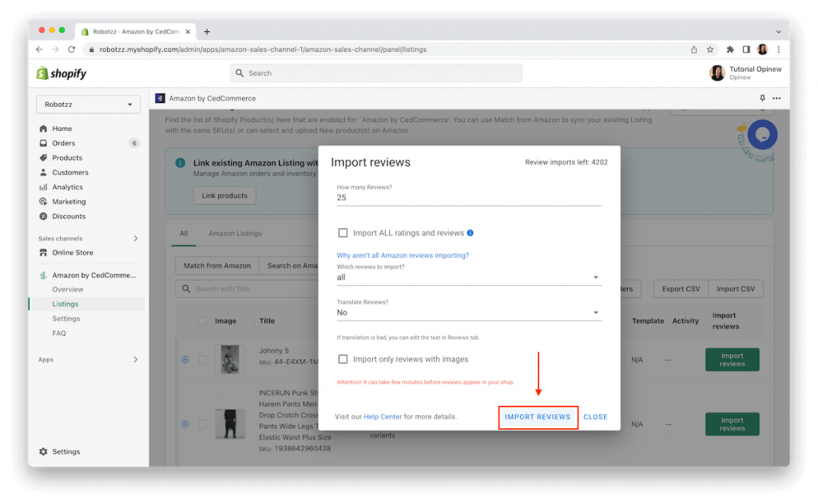This screenshot has height=504, width=818.
Task: Click Import reviews for Johnny 5
Action: pos(733,359)
